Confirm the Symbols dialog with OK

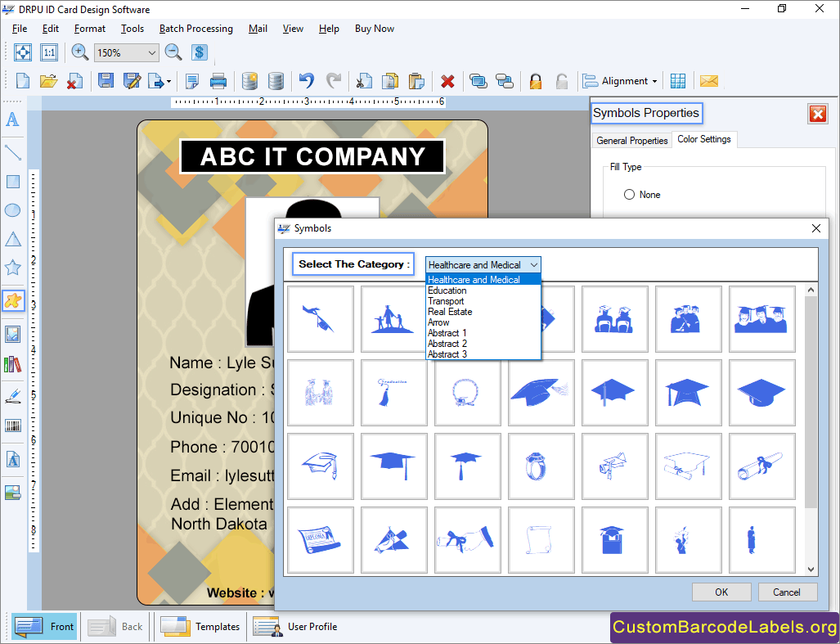[721, 592]
